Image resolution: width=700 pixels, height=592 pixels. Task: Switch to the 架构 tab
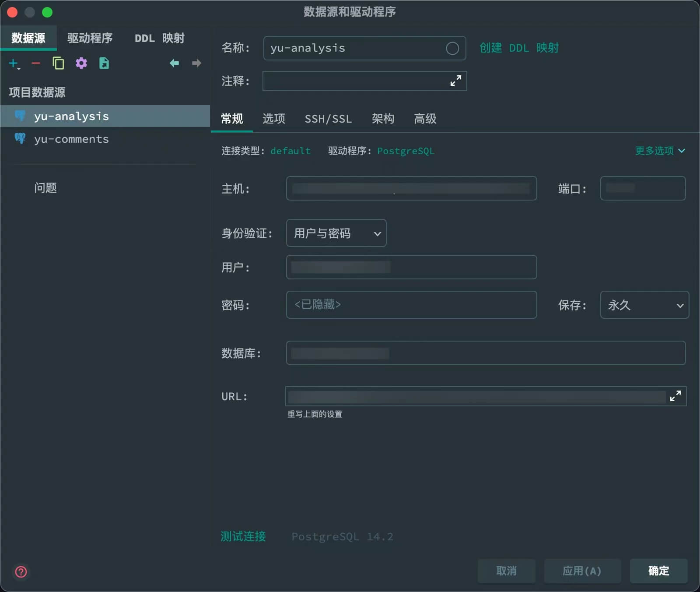(383, 119)
